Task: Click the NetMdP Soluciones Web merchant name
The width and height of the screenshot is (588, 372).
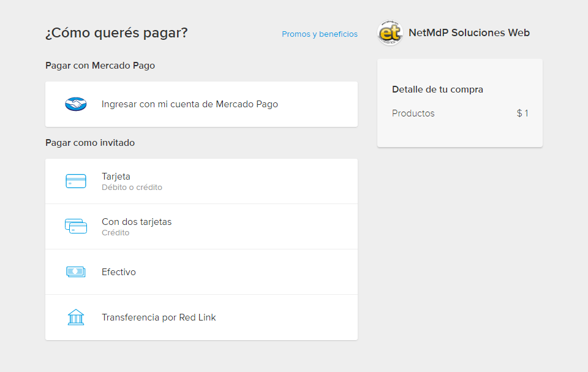Action: (x=469, y=32)
